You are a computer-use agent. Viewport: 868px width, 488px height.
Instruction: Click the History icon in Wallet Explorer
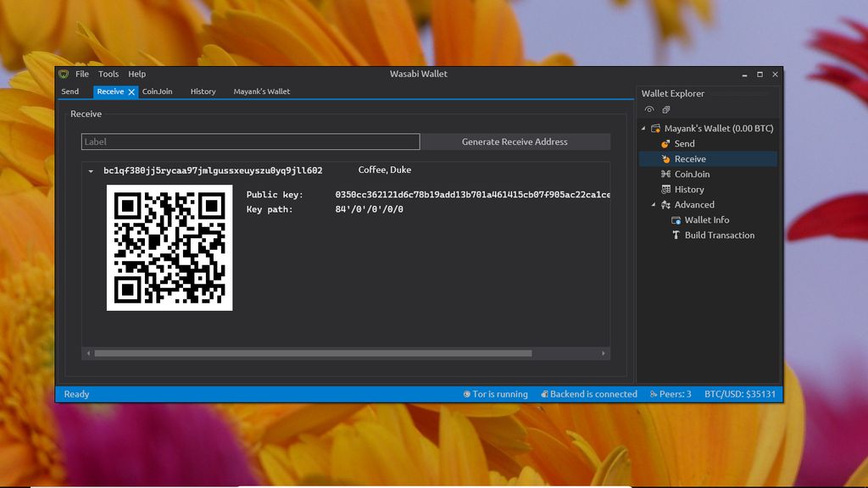666,190
